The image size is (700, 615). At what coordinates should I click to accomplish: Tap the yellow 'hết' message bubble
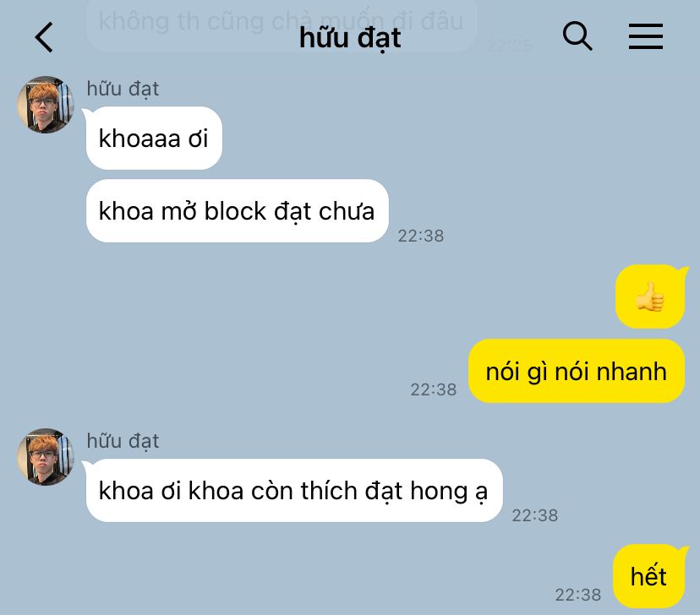[648, 576]
